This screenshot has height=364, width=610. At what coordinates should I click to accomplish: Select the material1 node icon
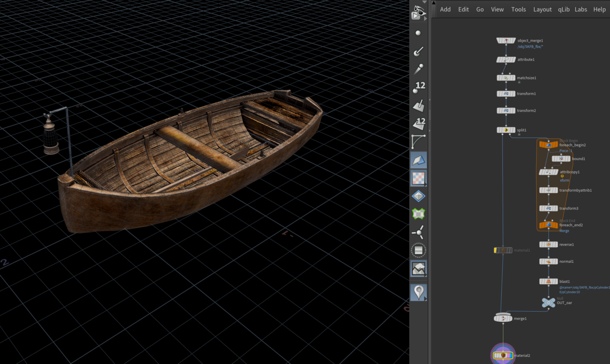click(x=503, y=250)
